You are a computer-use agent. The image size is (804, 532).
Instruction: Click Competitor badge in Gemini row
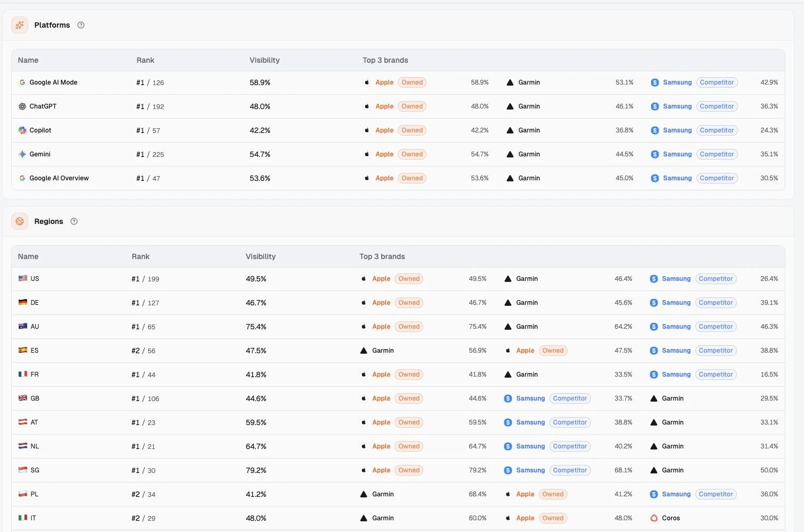click(717, 154)
